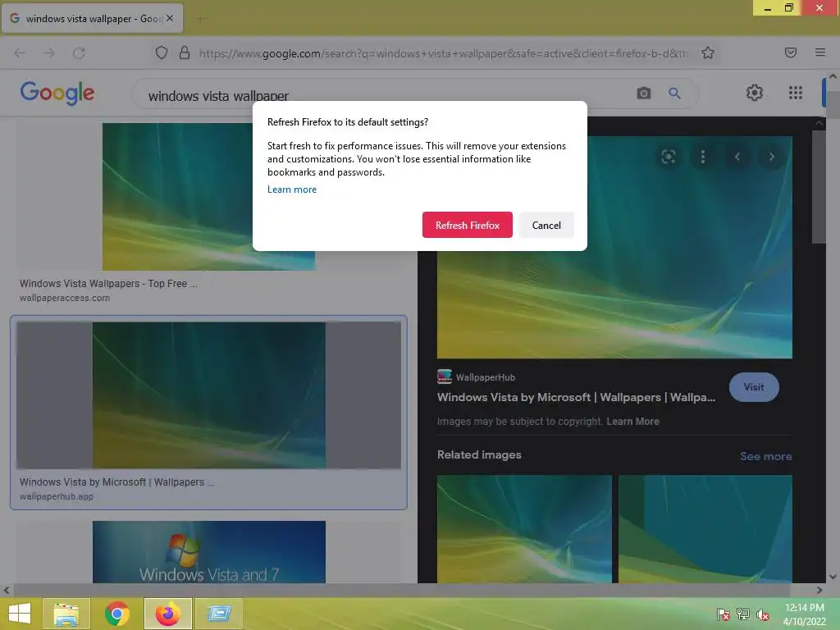Open the WallpaperHub site icon
840x630 pixels.
click(x=445, y=377)
